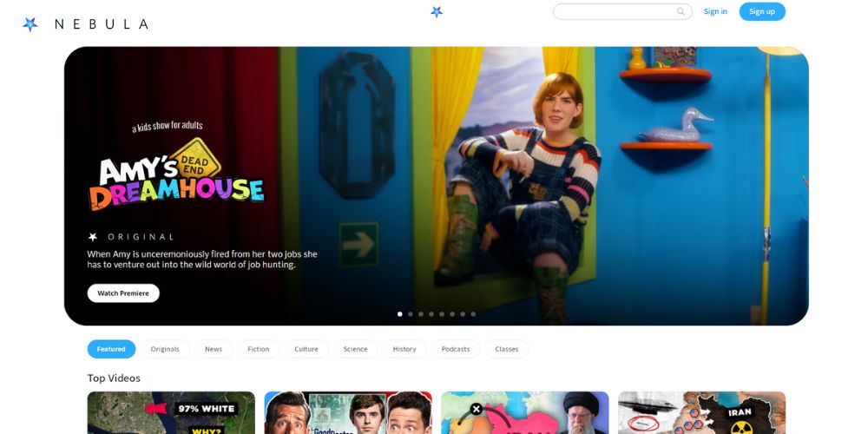Open the Classes category tab
The image size is (868, 434).
tap(507, 349)
